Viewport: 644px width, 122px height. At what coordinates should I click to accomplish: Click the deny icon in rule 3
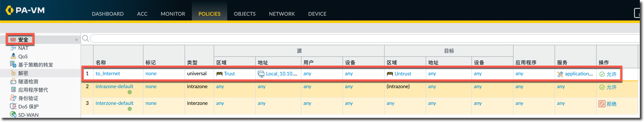tap(602, 104)
